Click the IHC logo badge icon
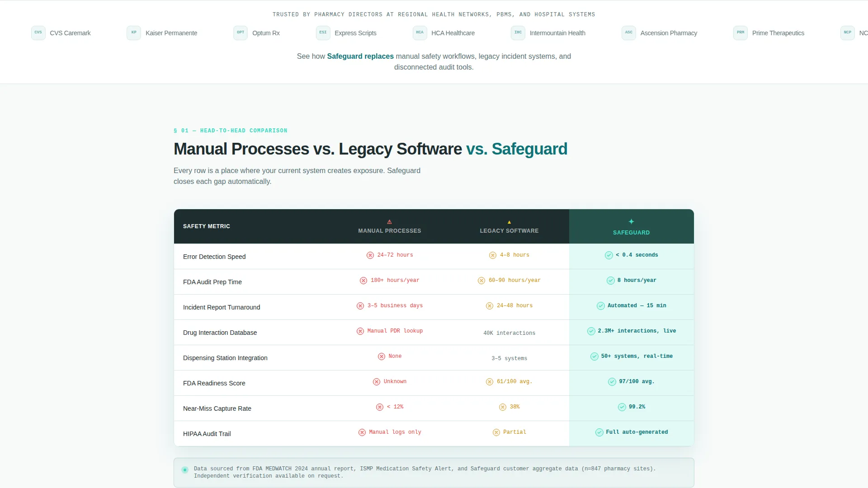 tap(518, 33)
